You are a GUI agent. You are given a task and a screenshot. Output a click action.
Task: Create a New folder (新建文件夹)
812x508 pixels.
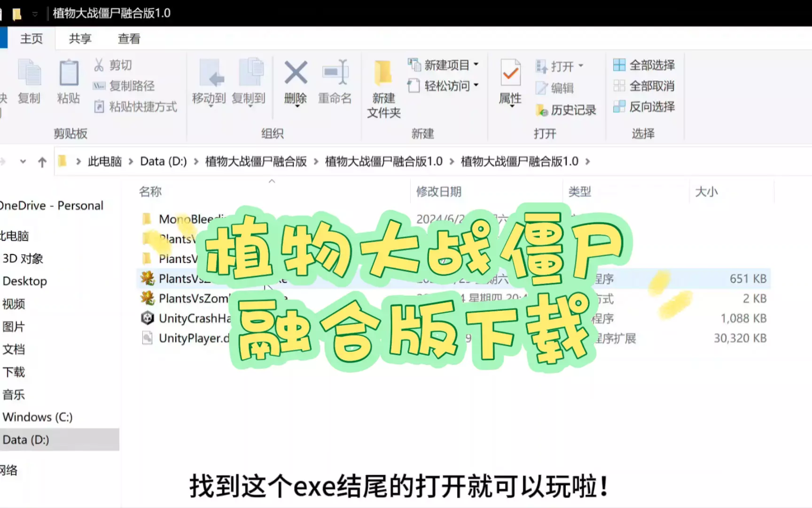(383, 88)
